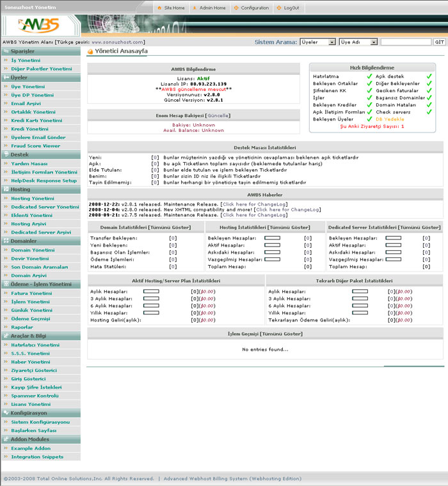Screen dimensions: 448x486
Task: Click the Configuration icon in top bar
Action: coord(236,8)
